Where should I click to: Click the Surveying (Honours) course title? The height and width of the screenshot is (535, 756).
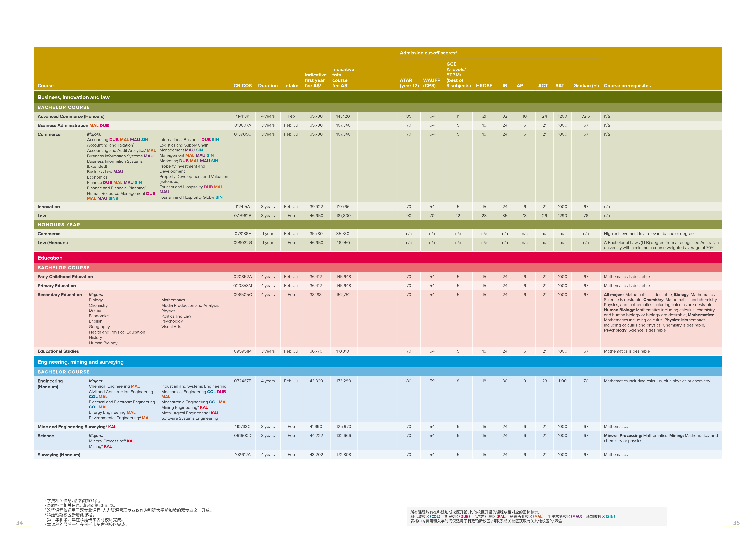(59, 455)
